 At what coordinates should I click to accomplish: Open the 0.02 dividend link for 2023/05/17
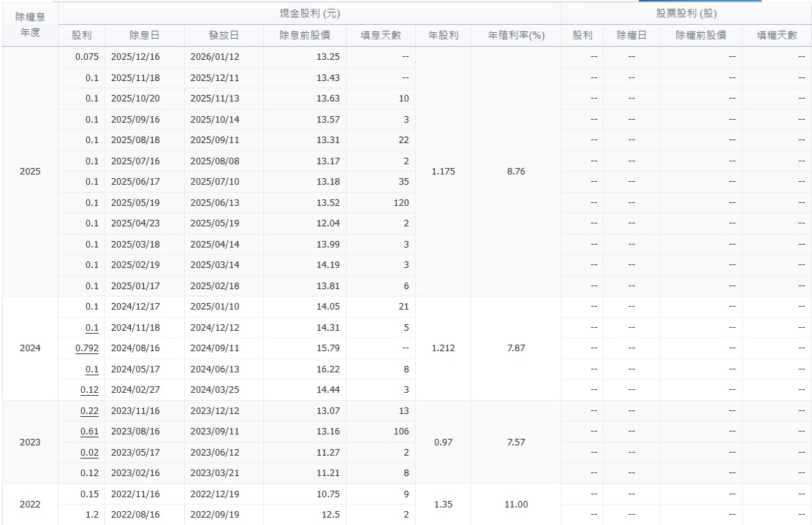click(x=91, y=453)
